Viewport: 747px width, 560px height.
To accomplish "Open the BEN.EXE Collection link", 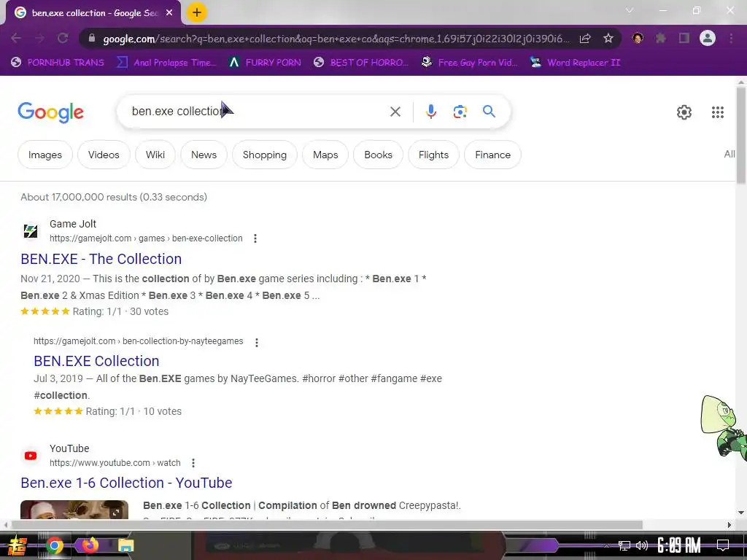I will click(x=96, y=361).
